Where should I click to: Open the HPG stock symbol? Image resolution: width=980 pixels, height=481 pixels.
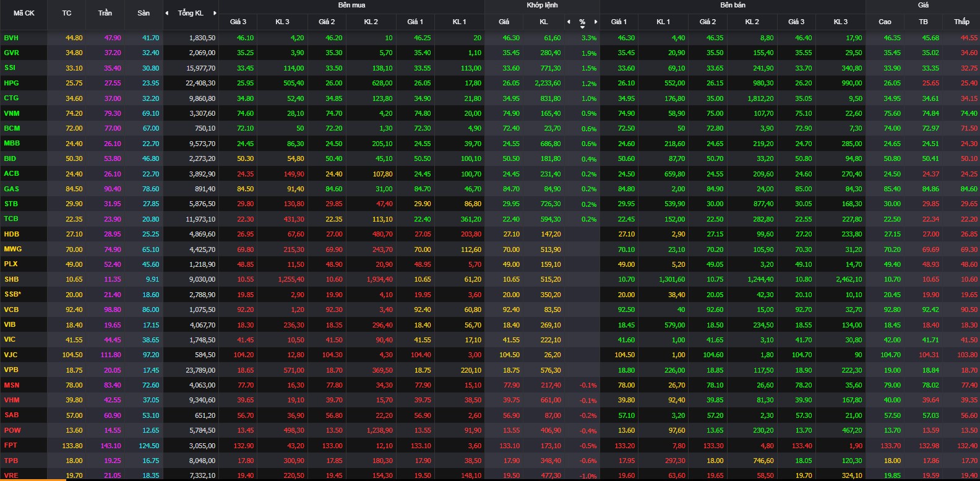click(11, 83)
